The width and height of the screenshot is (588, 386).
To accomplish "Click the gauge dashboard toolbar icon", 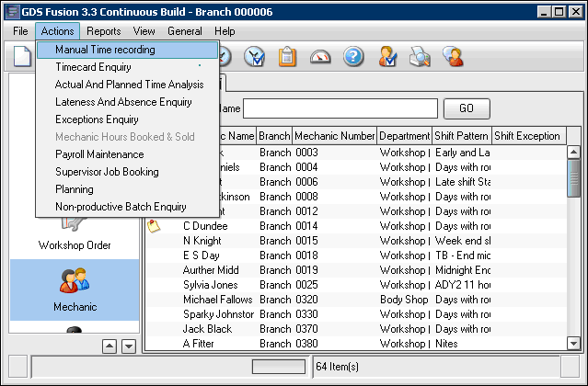I will point(320,57).
